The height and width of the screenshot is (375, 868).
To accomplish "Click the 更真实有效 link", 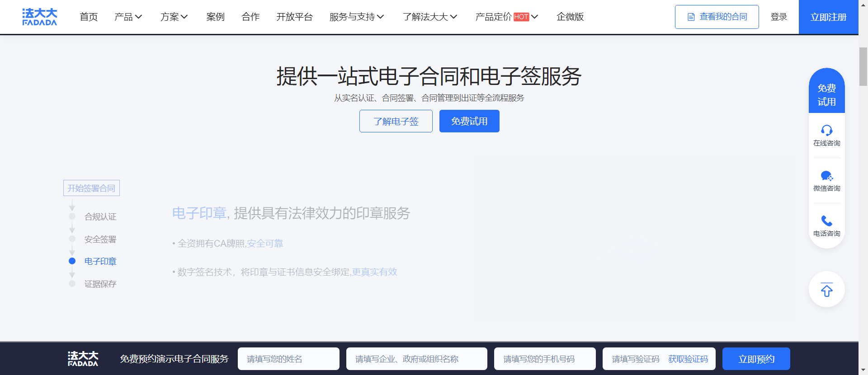I will [x=374, y=272].
